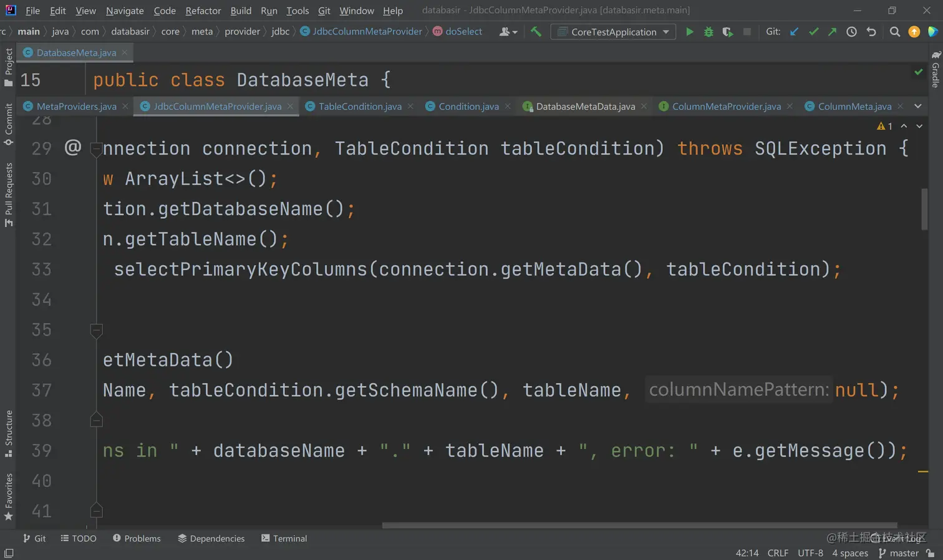Click the orange IDE update icon
This screenshot has width=943, height=560.
coord(914,32)
